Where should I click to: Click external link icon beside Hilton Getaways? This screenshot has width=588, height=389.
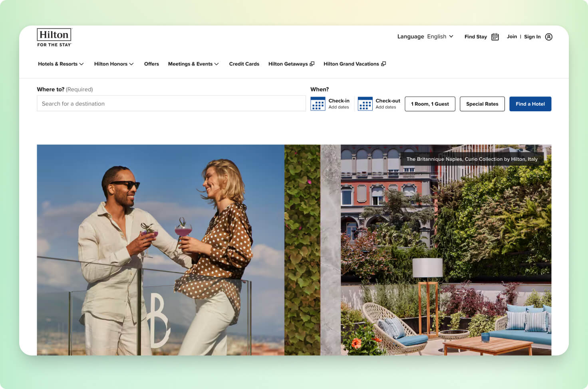point(312,64)
